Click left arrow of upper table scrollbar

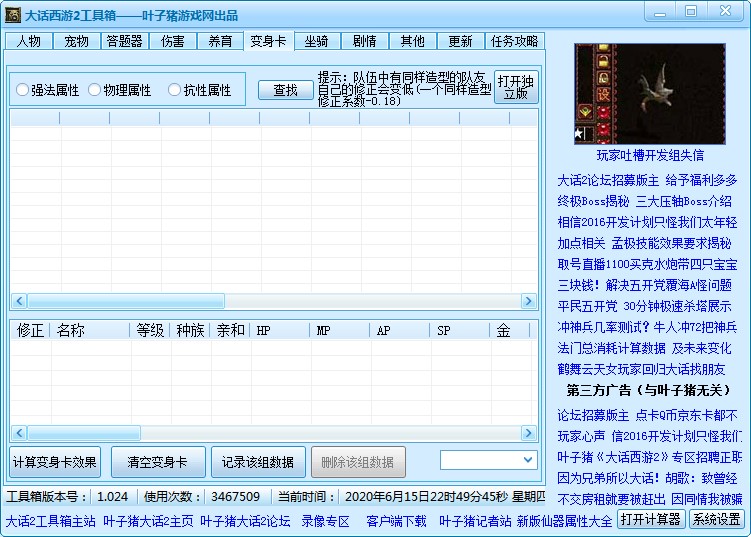(x=19, y=301)
